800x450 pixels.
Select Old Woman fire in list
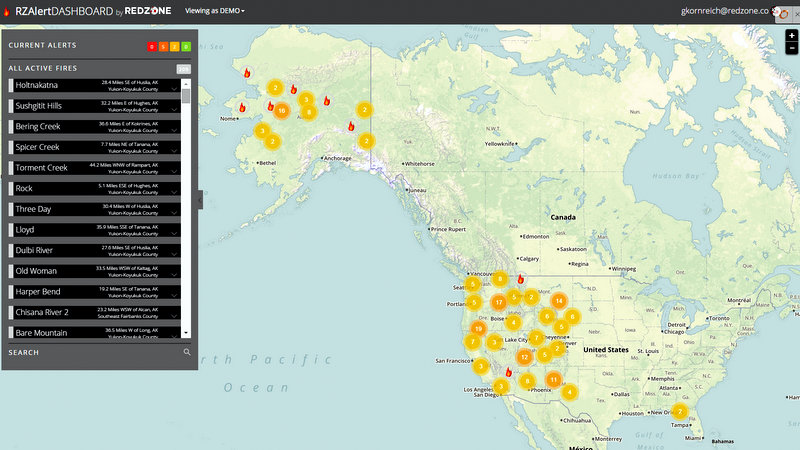click(94, 271)
